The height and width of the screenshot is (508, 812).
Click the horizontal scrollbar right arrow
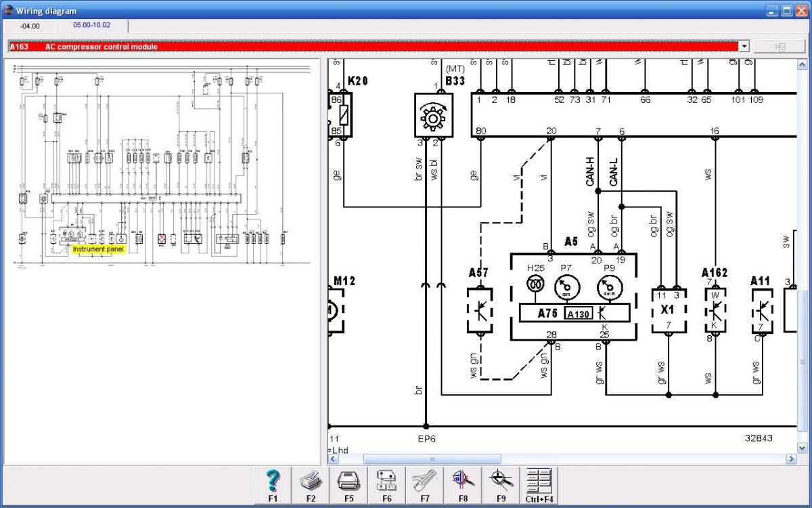[x=791, y=459]
